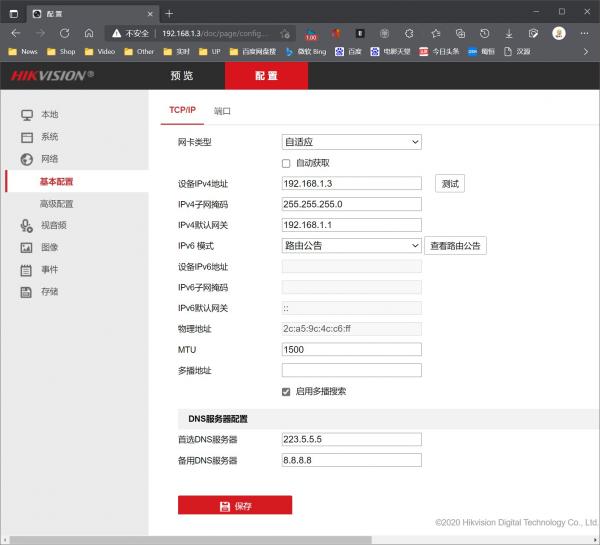Open the 视音频 microphone icon in sidebar

(26, 225)
